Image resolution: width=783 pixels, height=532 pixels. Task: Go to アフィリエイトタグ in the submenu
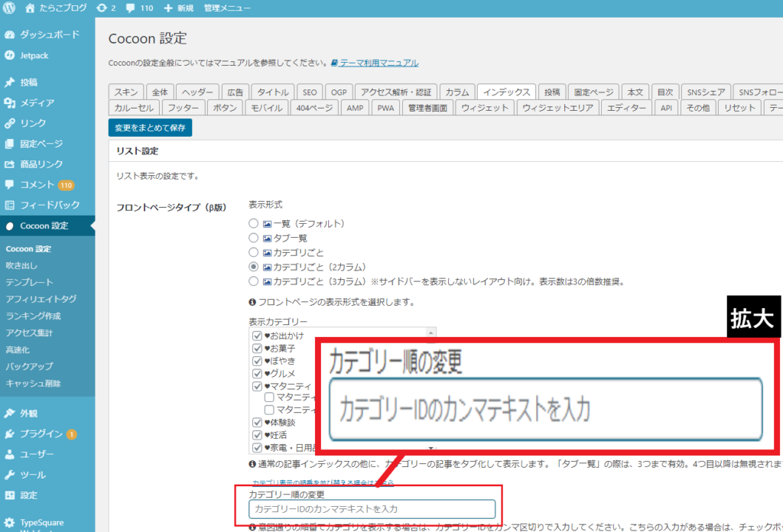pos(41,299)
